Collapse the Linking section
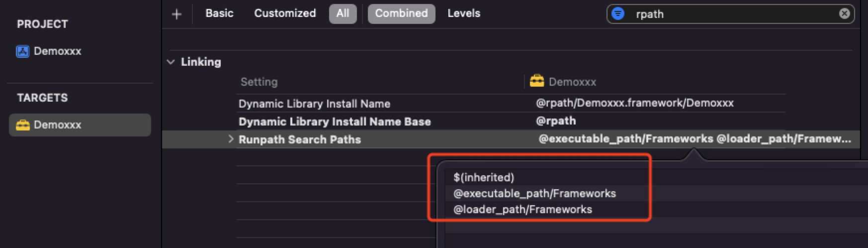The image size is (868, 248). pyautogui.click(x=171, y=62)
